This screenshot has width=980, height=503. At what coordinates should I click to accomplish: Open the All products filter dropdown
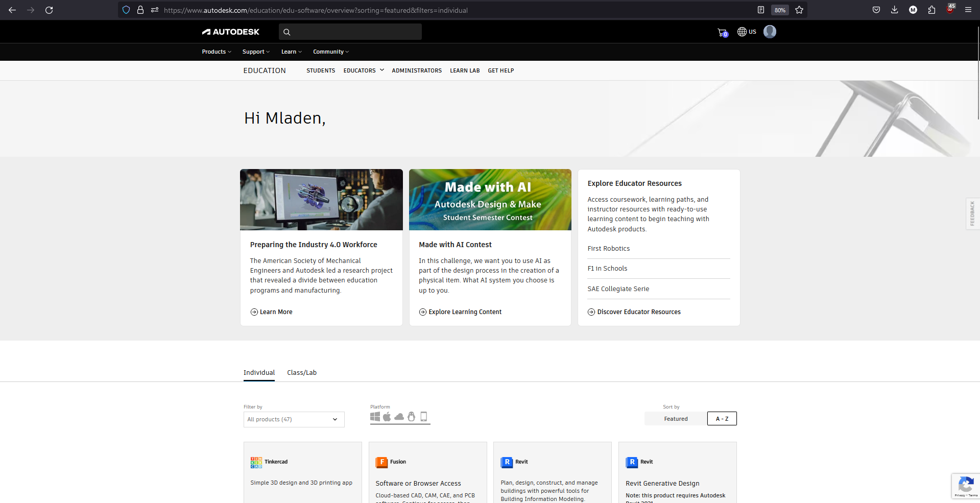[x=294, y=419]
